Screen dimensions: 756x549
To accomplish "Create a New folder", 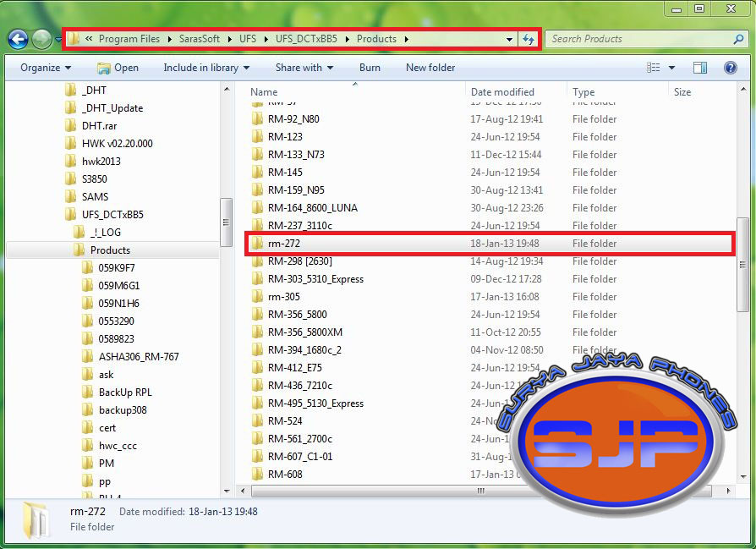I will [x=430, y=68].
